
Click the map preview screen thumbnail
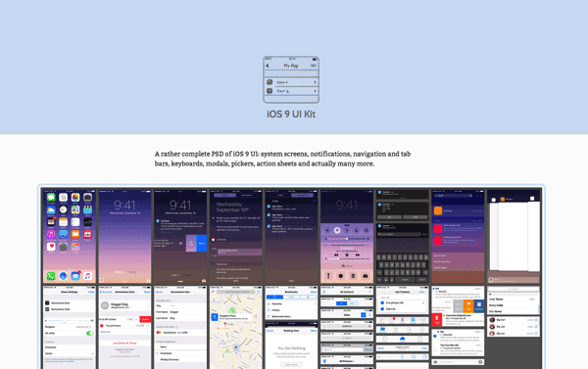pos(236,328)
